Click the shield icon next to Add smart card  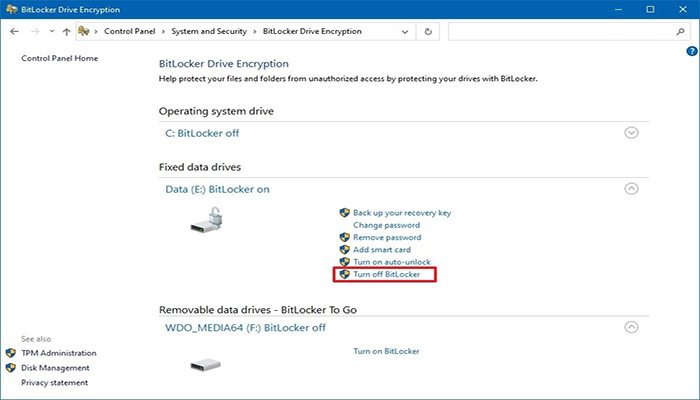[x=345, y=250]
